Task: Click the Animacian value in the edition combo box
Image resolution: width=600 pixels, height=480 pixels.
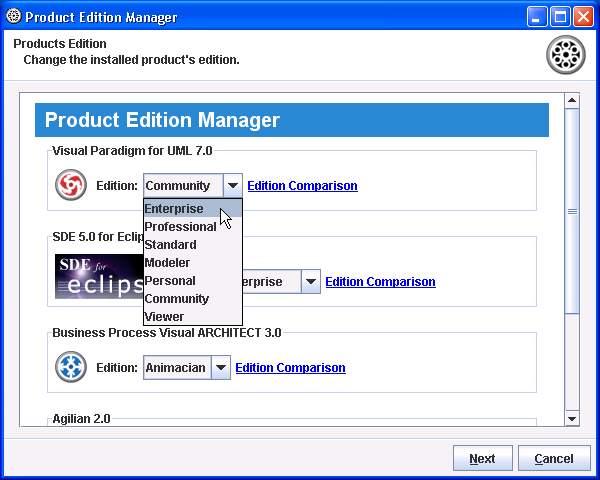Action: (177, 367)
